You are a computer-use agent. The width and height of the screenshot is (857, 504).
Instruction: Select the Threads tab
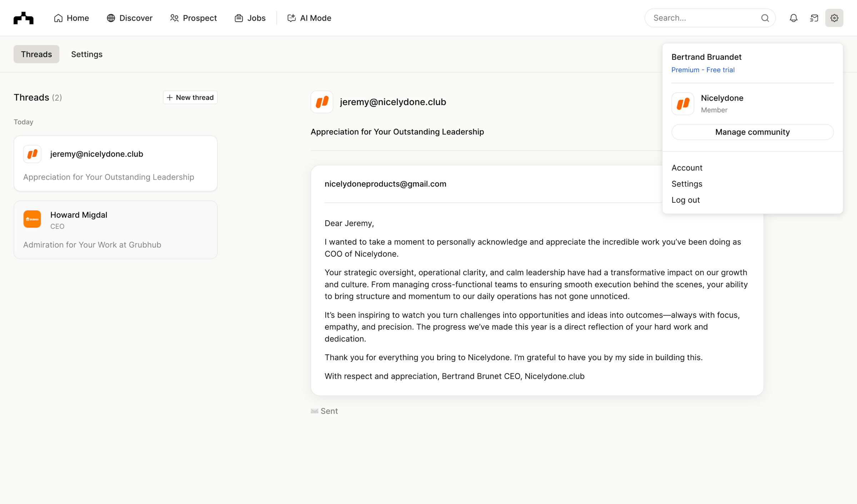[36, 54]
